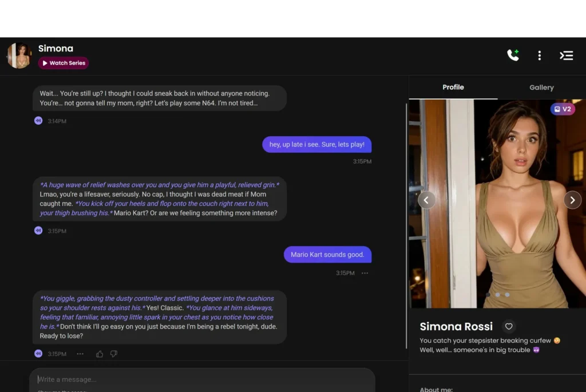Collapse the profile side panel icon

pos(566,56)
